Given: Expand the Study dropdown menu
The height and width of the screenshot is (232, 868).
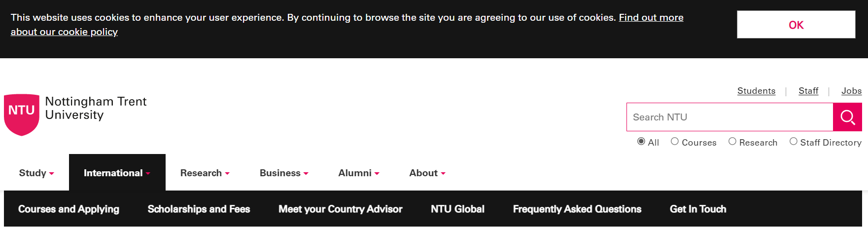Looking at the screenshot, I should click(x=36, y=173).
